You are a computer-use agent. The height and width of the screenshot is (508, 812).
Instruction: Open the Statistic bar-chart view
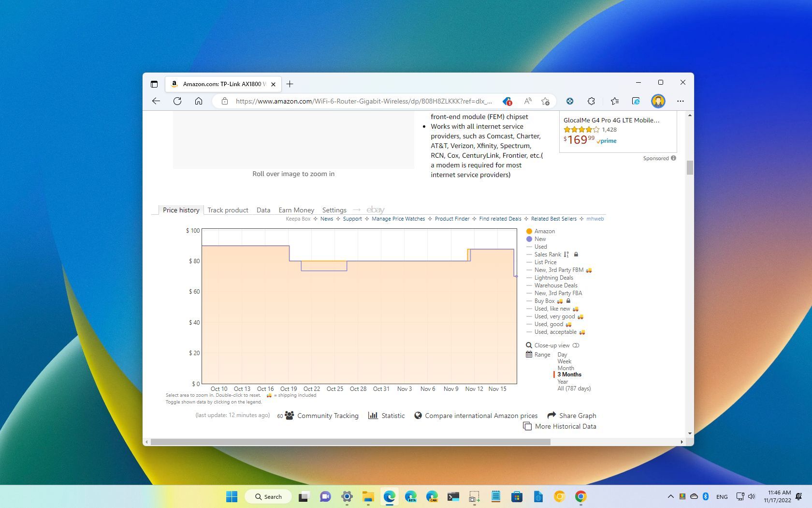(373, 416)
